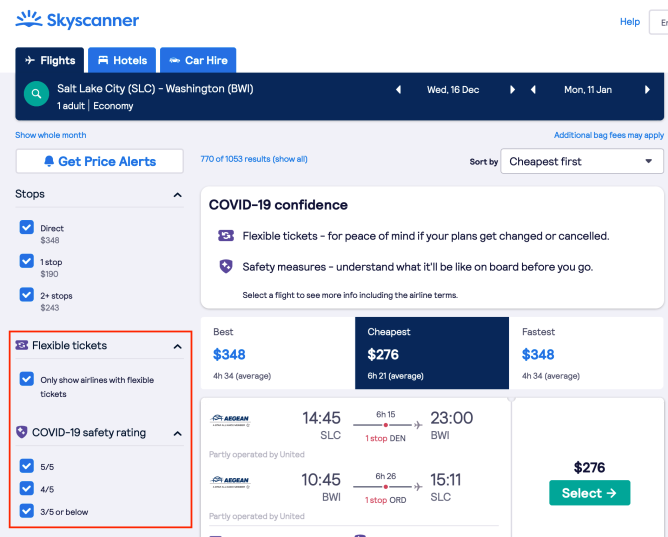Click the Aegean logo on the 10:45 flight
The image size is (668, 537).
point(230,482)
